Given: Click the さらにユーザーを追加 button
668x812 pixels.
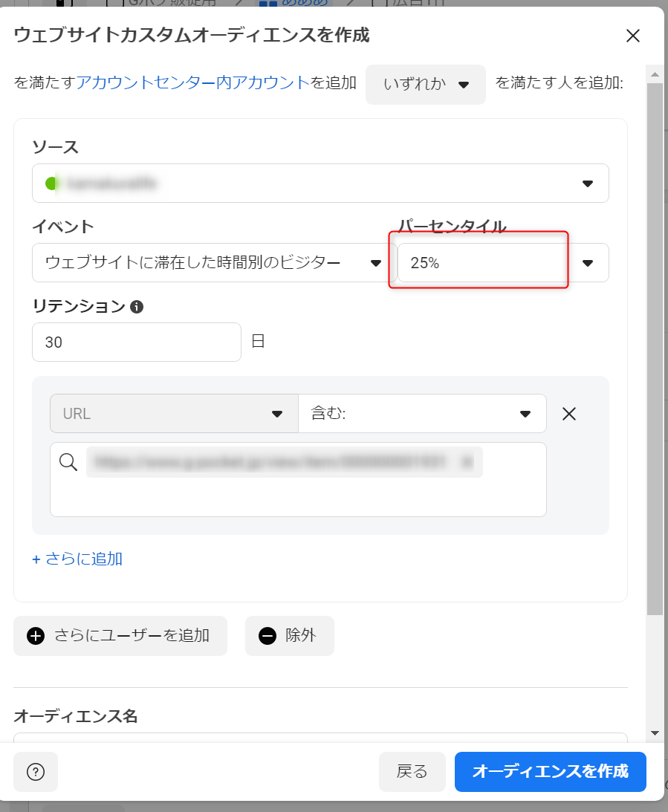Looking at the screenshot, I should (120, 636).
